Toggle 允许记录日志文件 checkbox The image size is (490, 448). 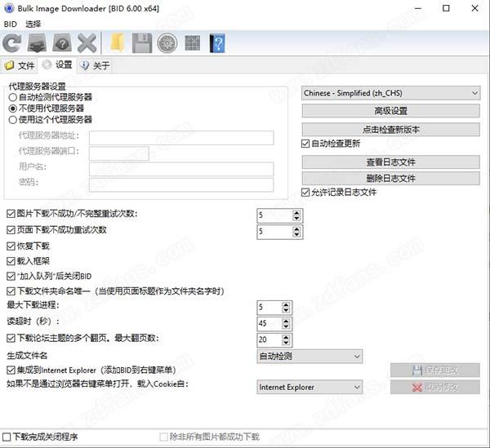305,193
